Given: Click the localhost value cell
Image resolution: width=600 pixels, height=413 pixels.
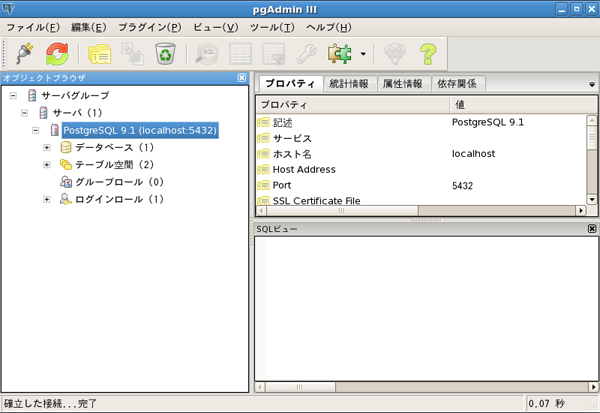Looking at the screenshot, I should pos(473,154).
